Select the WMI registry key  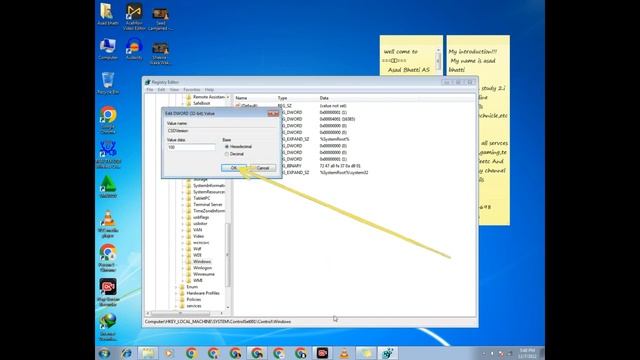coord(198,280)
